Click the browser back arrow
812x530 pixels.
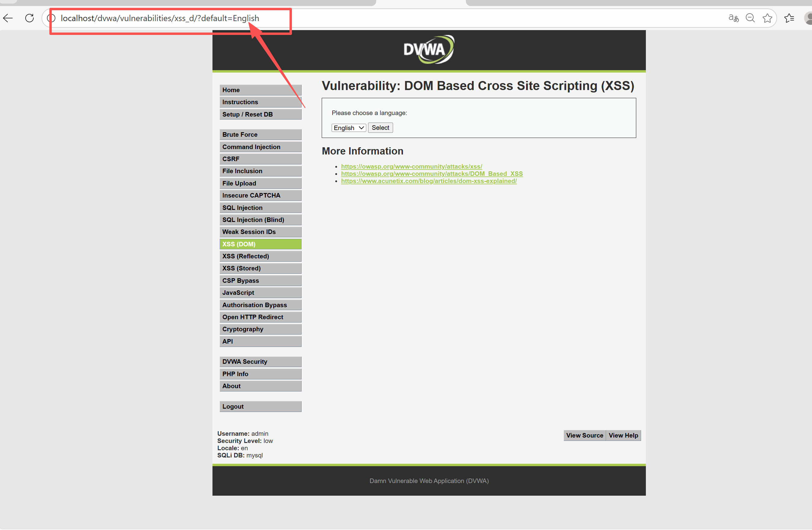(x=8, y=18)
